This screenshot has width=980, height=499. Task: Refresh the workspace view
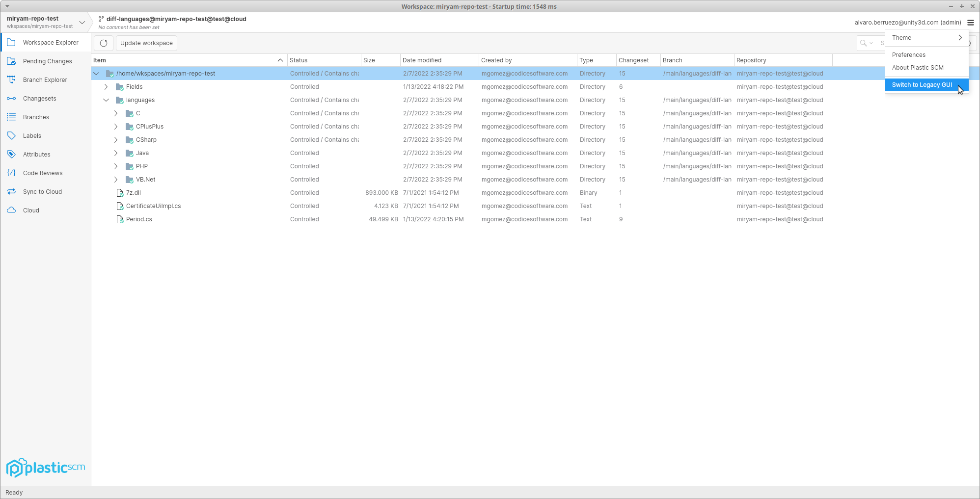pos(103,43)
